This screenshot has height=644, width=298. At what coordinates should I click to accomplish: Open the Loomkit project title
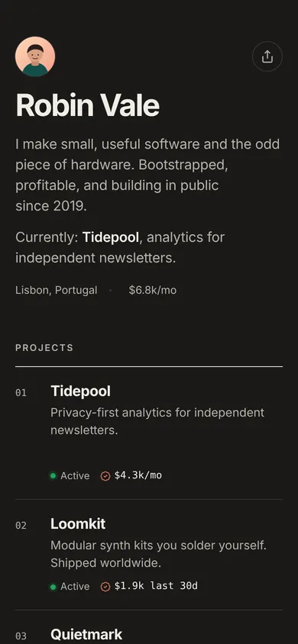[78, 523]
